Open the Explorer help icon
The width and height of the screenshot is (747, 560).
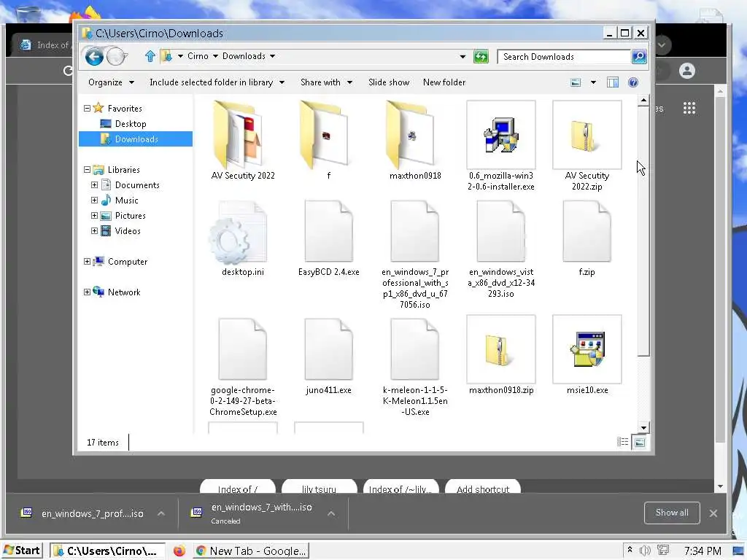(632, 82)
